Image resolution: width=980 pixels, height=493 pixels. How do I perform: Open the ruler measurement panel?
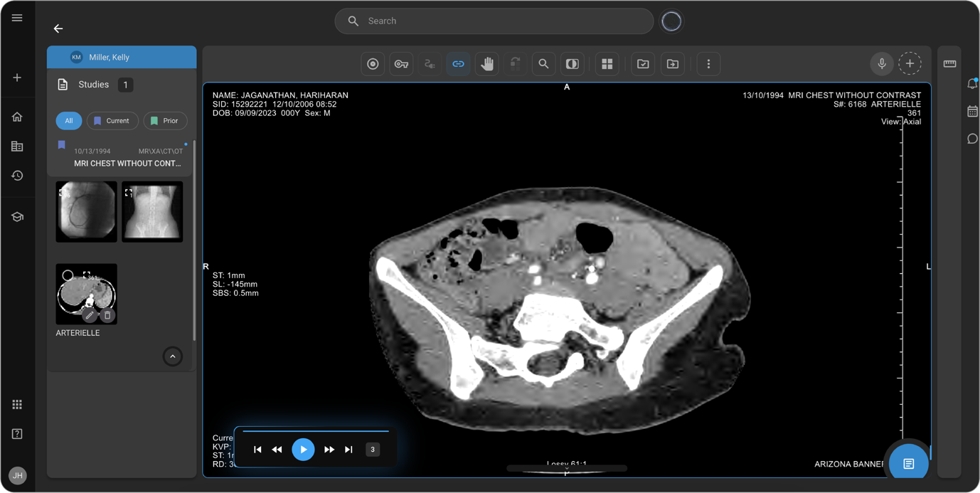[949, 64]
